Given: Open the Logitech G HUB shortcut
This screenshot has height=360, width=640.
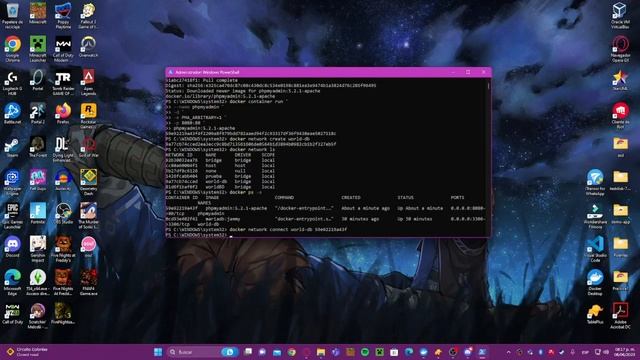Looking at the screenshot, I should [13, 82].
